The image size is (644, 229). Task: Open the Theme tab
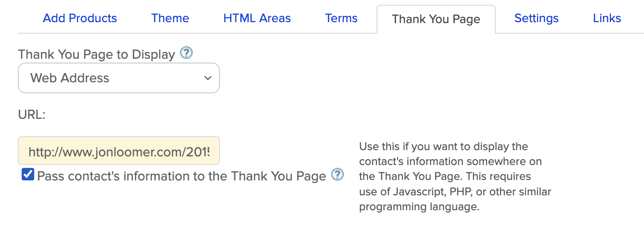click(170, 18)
